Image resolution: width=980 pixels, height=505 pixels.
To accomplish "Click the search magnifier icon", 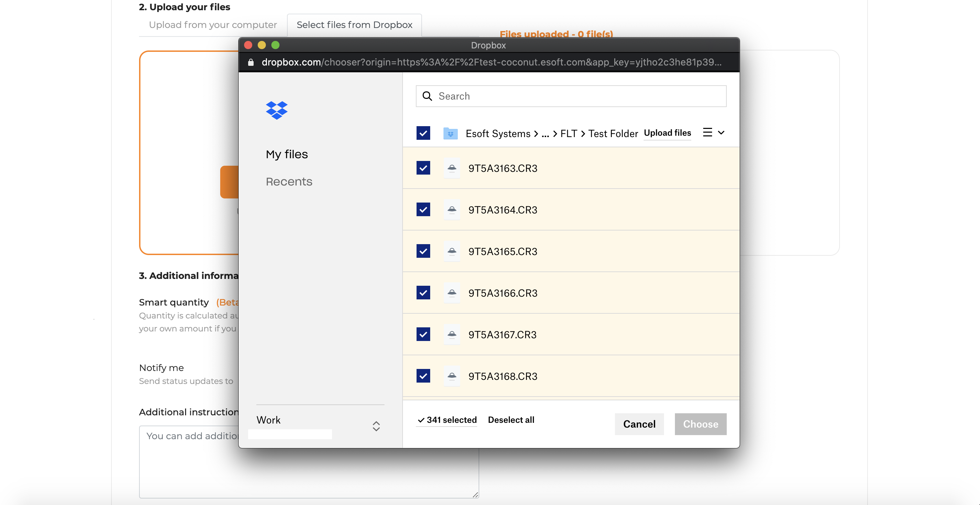I will click(x=427, y=96).
